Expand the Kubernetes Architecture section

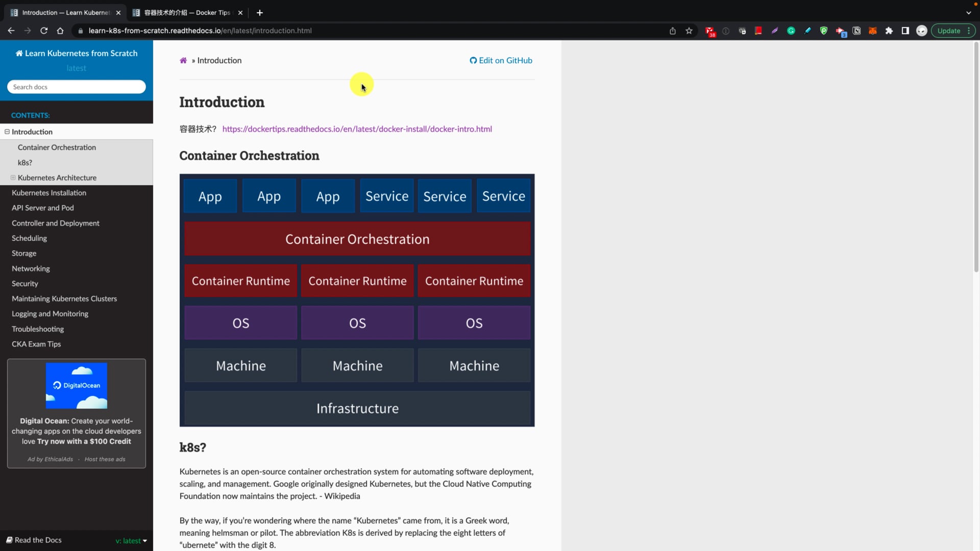click(13, 178)
